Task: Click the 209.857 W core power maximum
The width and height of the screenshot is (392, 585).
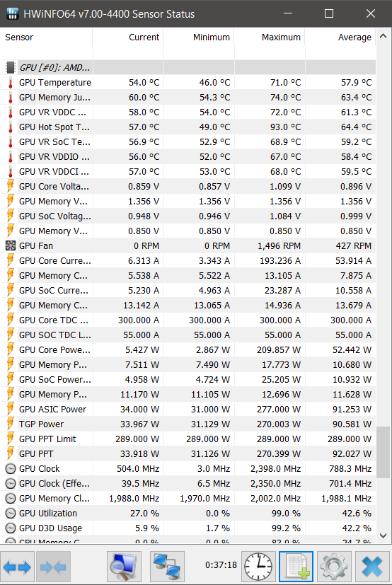Action: click(279, 350)
